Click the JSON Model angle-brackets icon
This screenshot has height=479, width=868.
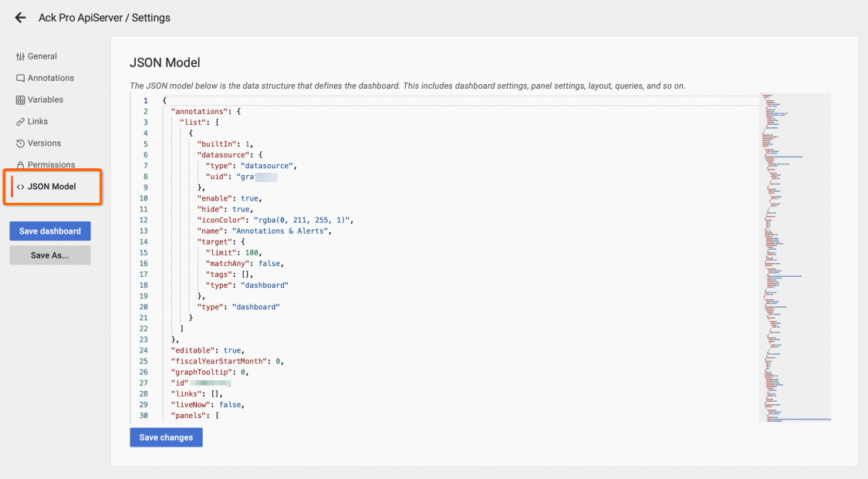click(x=20, y=186)
